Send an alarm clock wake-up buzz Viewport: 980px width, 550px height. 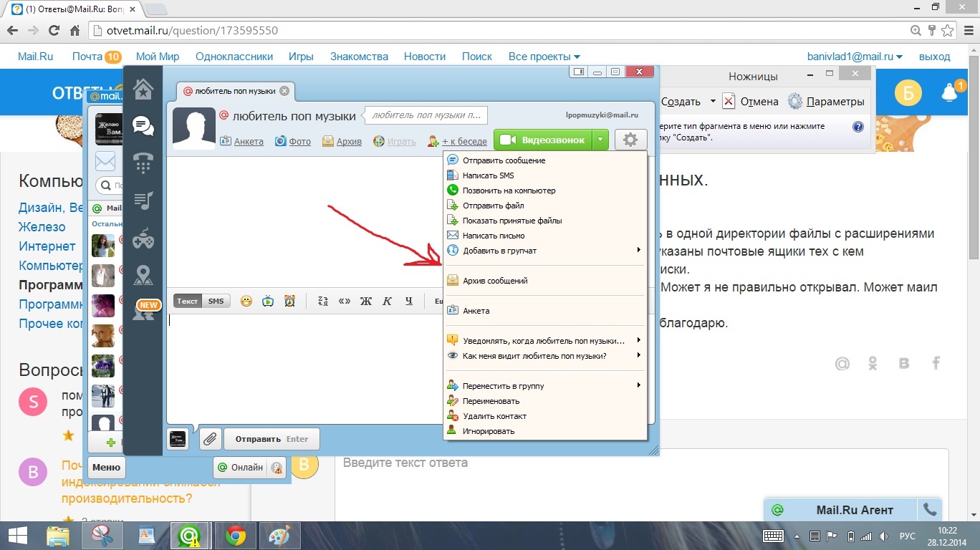tap(289, 301)
